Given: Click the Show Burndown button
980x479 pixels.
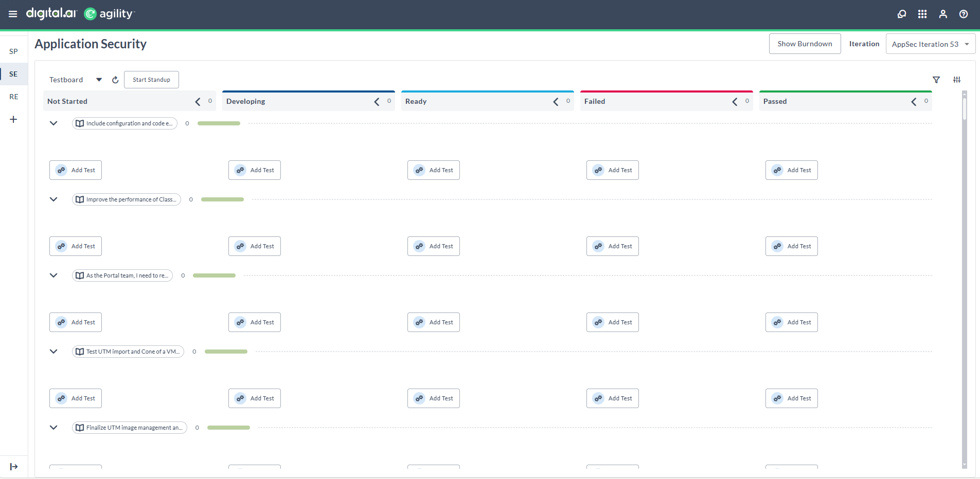Looking at the screenshot, I should 804,44.
